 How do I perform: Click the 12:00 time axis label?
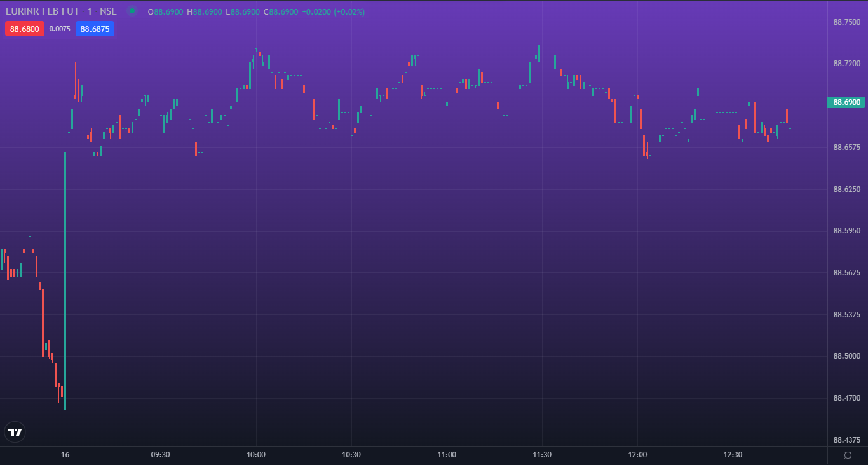pyautogui.click(x=637, y=455)
